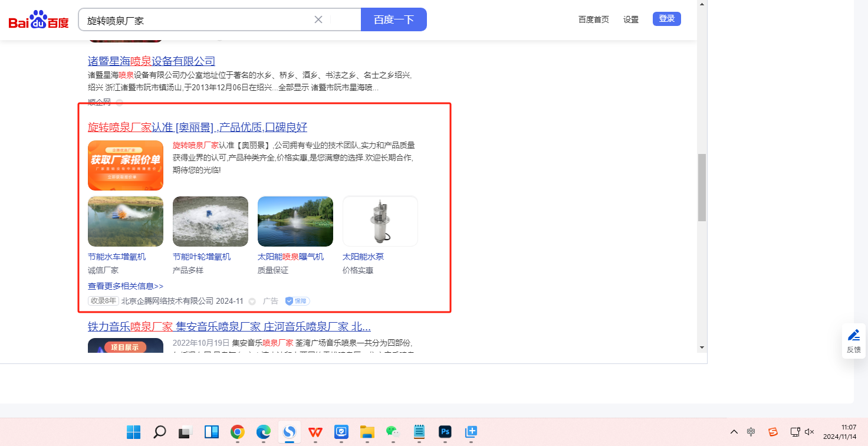868x446 pixels.
Task: Open the Widgets panel icon
Action: [212, 432]
